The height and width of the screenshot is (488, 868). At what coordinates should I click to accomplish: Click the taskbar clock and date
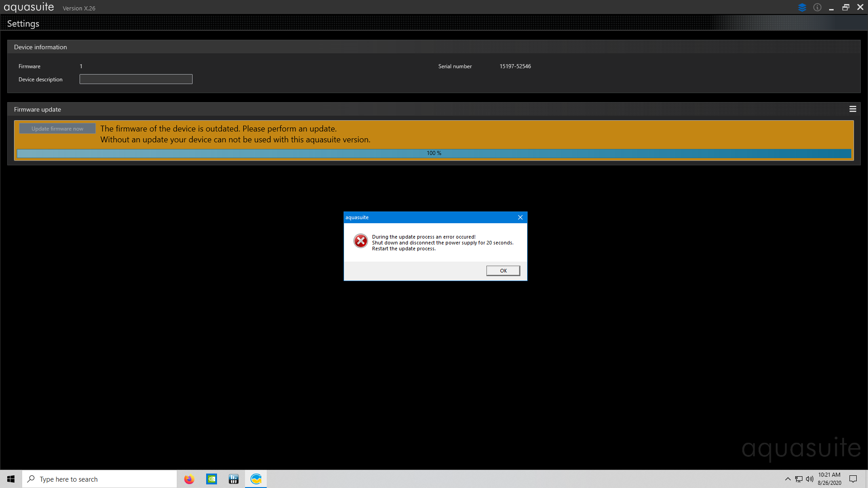click(x=829, y=479)
